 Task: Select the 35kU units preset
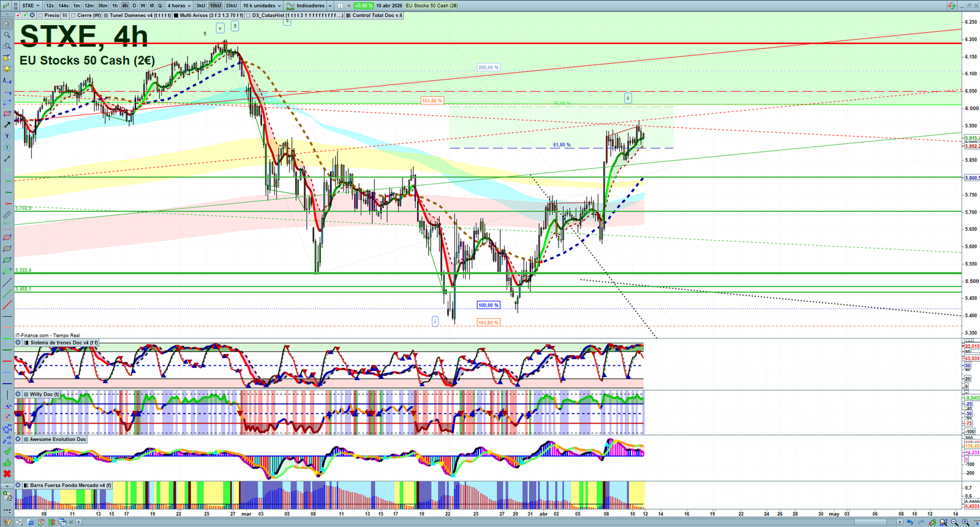pyautogui.click(x=231, y=6)
